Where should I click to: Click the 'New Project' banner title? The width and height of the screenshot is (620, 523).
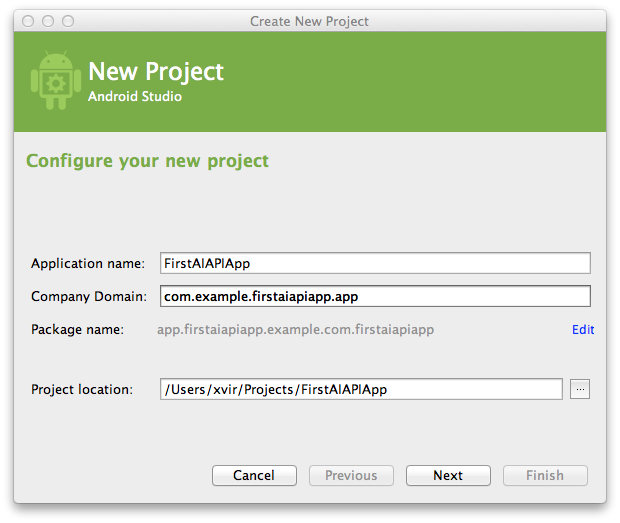pos(156,72)
